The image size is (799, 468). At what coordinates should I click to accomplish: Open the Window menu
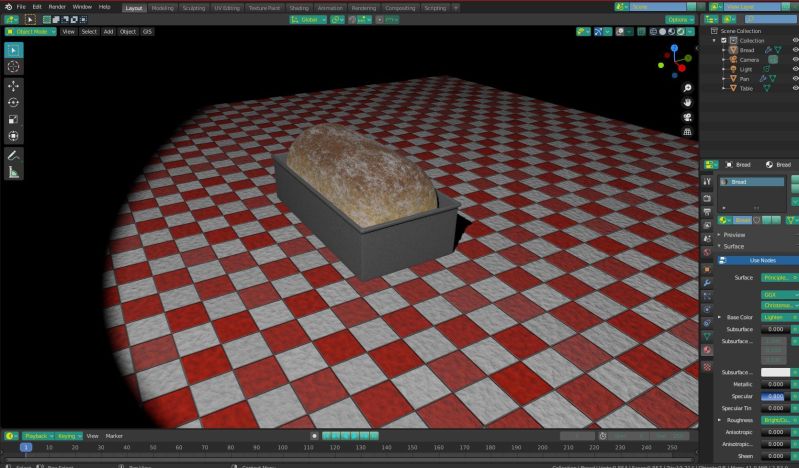tap(82, 7)
